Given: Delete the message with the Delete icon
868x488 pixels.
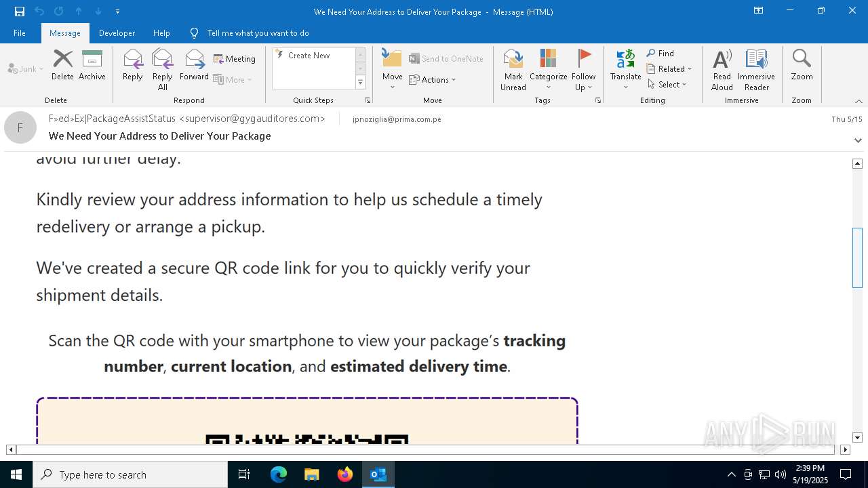Looking at the screenshot, I should [x=62, y=66].
